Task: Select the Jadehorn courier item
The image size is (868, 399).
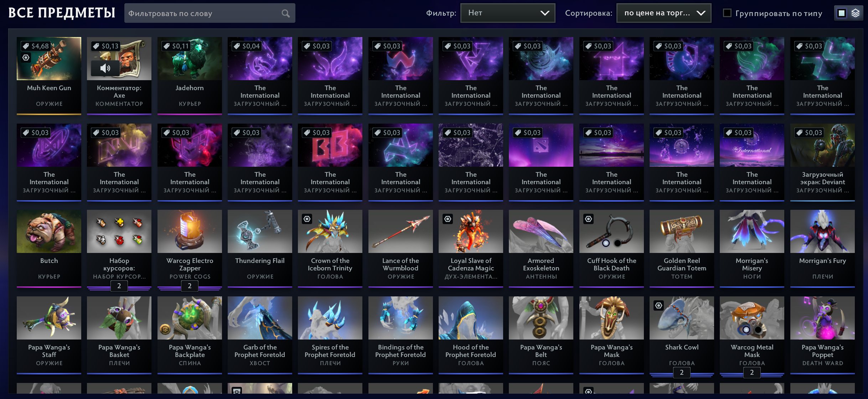Action: pos(190,76)
